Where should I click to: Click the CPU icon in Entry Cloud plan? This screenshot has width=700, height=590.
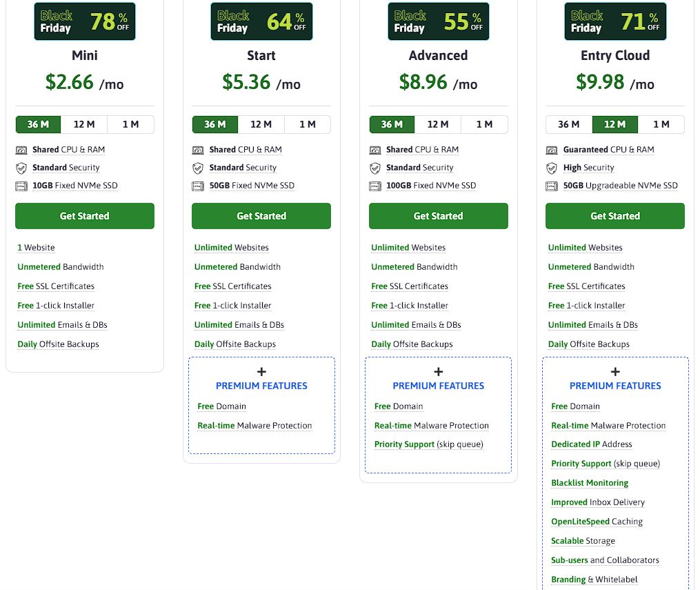(x=552, y=150)
